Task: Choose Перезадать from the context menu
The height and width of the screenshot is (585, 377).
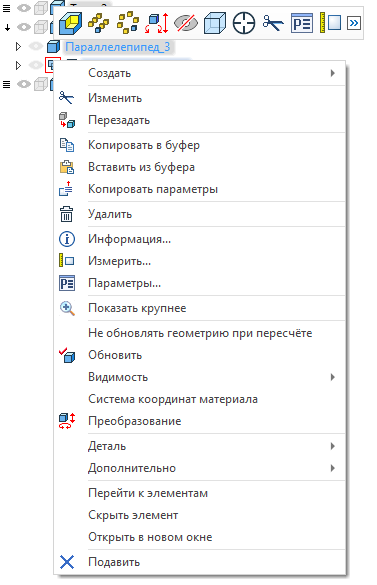Action: 200,120
